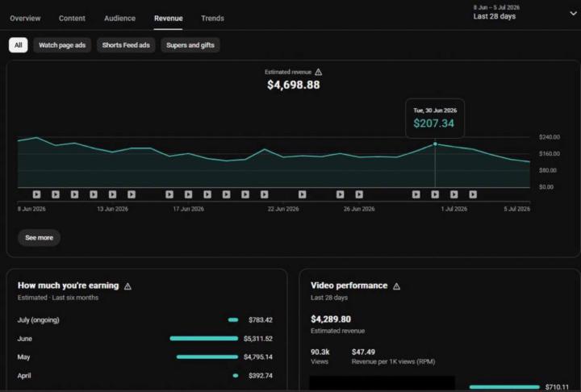Click the $710.11 video revenue bar

[504, 387]
